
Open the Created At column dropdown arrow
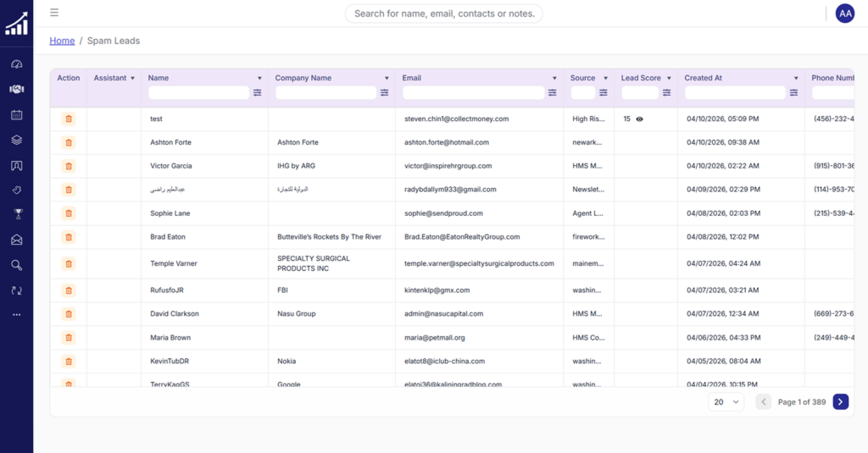[796, 78]
